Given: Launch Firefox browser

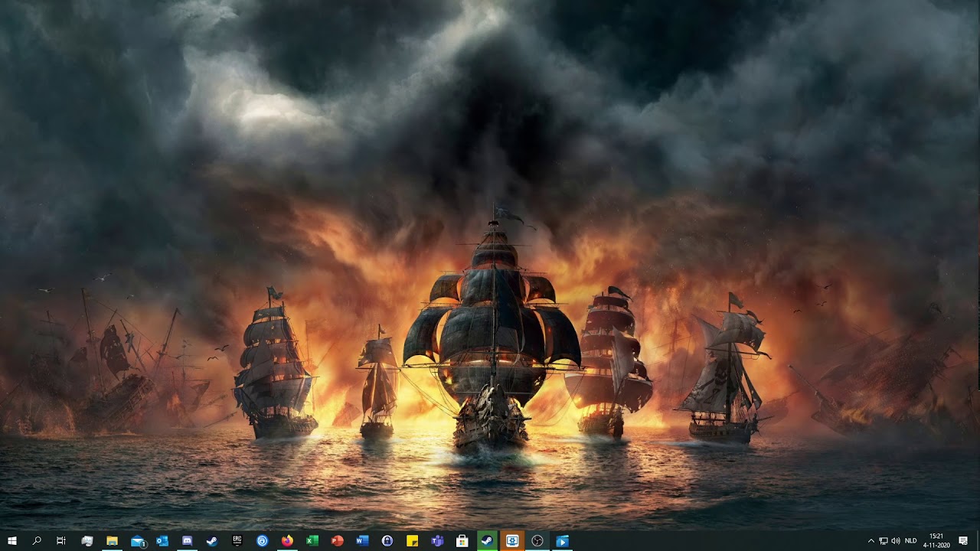Looking at the screenshot, I should point(287,541).
